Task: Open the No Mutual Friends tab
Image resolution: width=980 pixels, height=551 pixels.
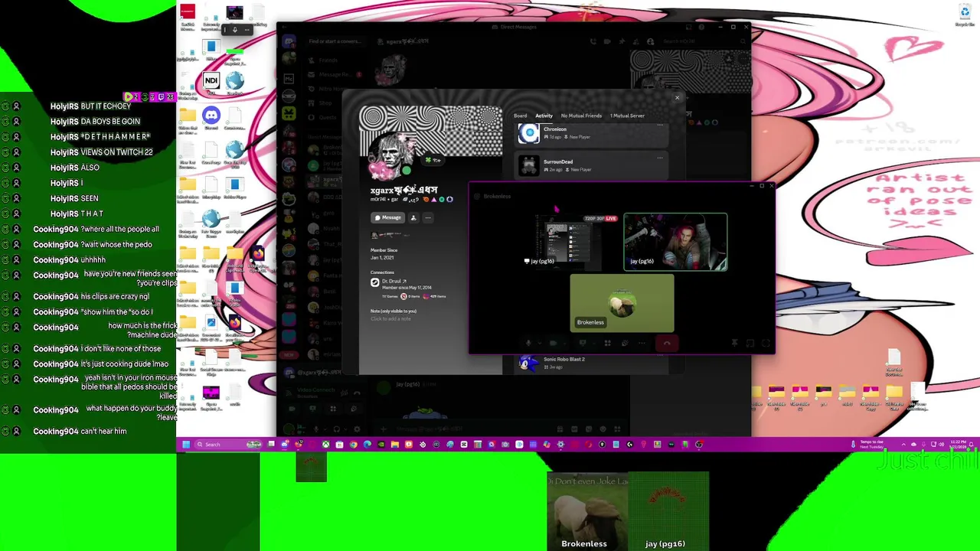Action: click(x=581, y=116)
